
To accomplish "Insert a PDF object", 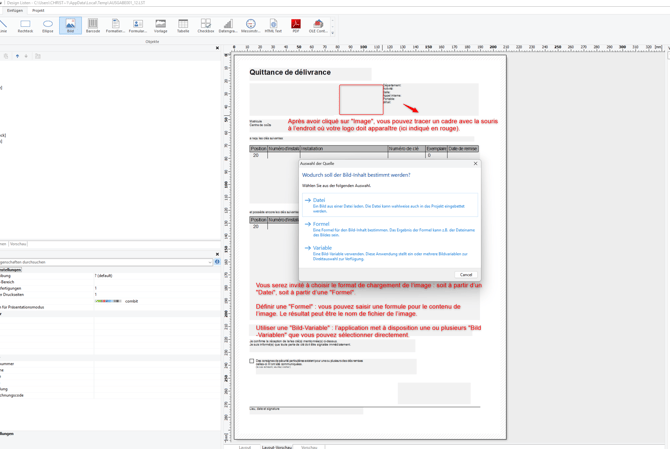I will [296, 25].
